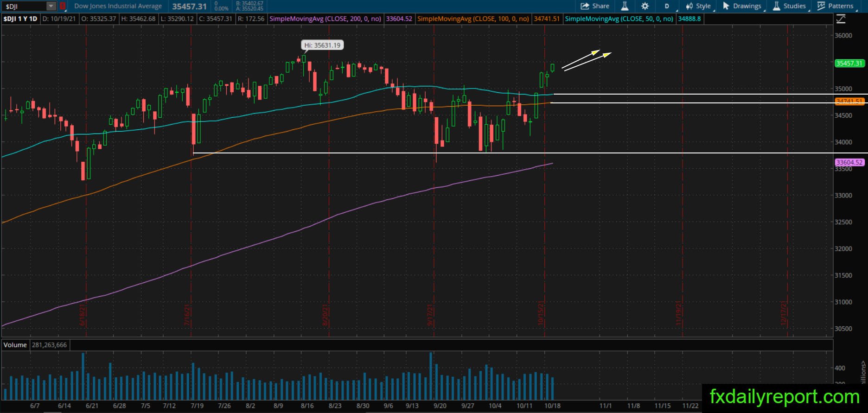Click the 34888.8 SMA 50 value

click(689, 19)
